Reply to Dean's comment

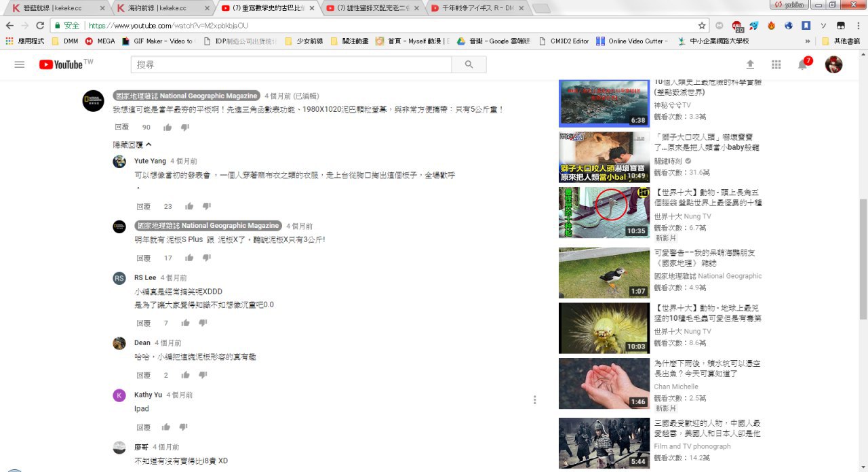(x=143, y=375)
